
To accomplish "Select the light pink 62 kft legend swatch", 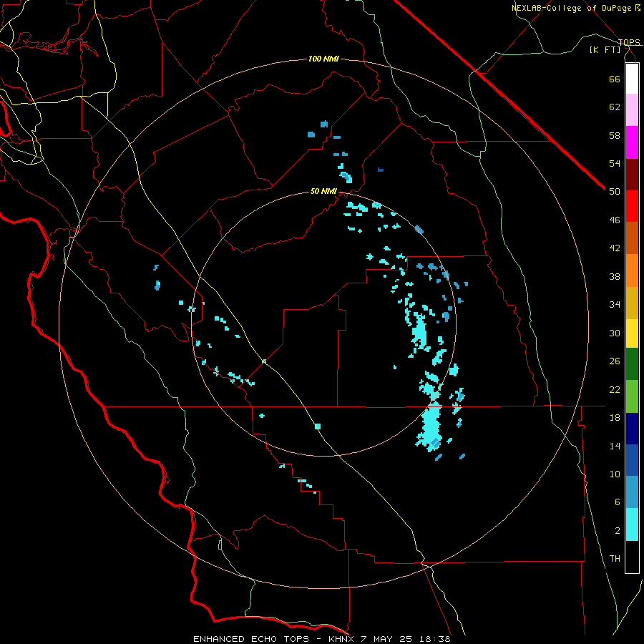I will click(632, 109).
